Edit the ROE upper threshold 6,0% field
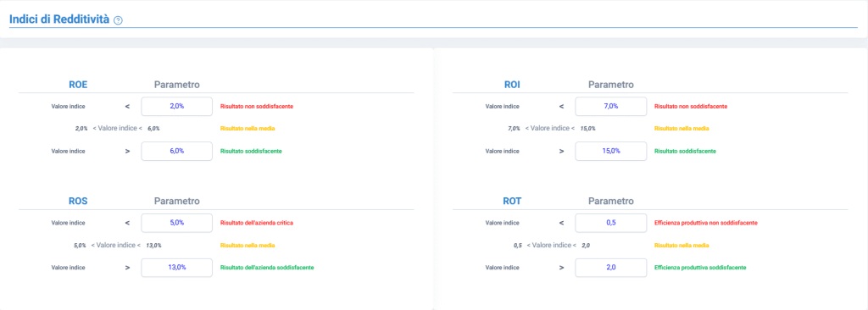The width and height of the screenshot is (868, 310). 176,151
